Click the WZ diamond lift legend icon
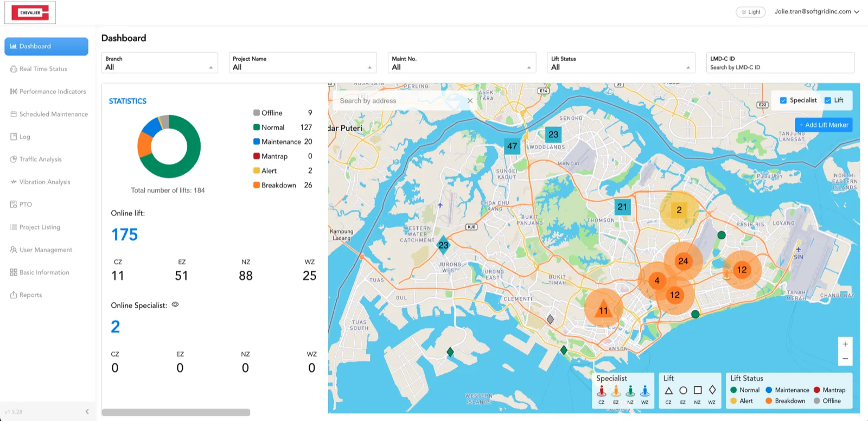This screenshot has height=421, width=868. click(x=712, y=390)
